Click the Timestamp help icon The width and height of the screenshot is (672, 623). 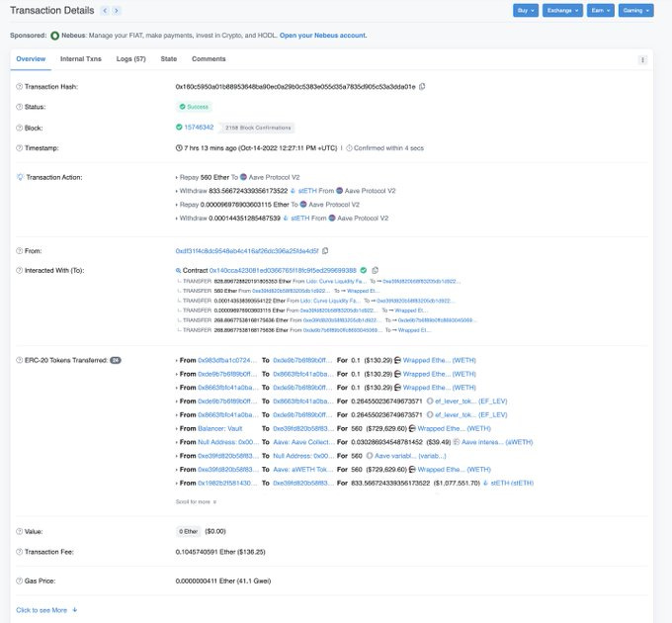[20, 148]
